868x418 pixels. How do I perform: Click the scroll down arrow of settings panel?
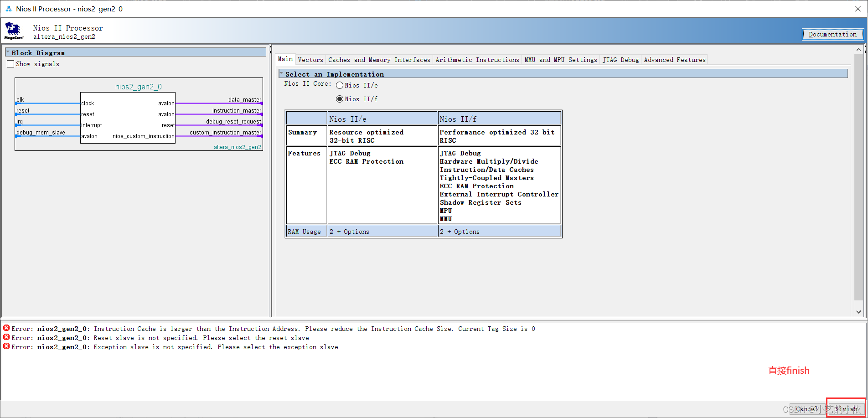(x=858, y=312)
